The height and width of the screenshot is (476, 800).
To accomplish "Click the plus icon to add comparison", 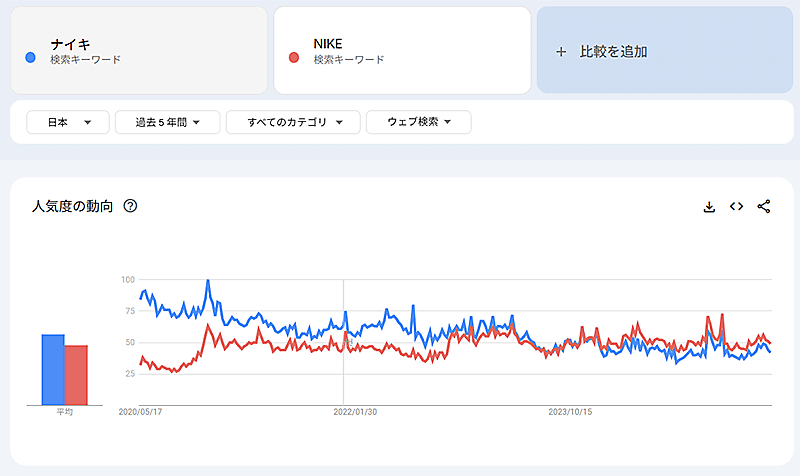I will 561,51.
